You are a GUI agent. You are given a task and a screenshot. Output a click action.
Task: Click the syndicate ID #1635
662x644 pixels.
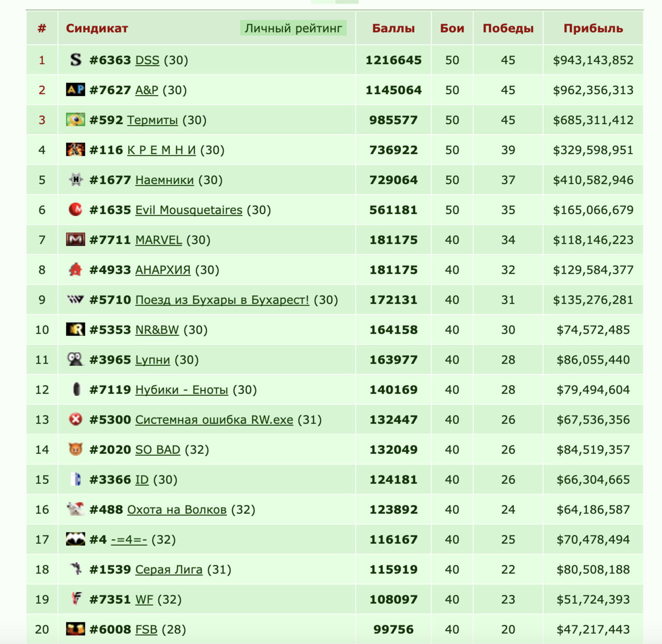(x=110, y=210)
